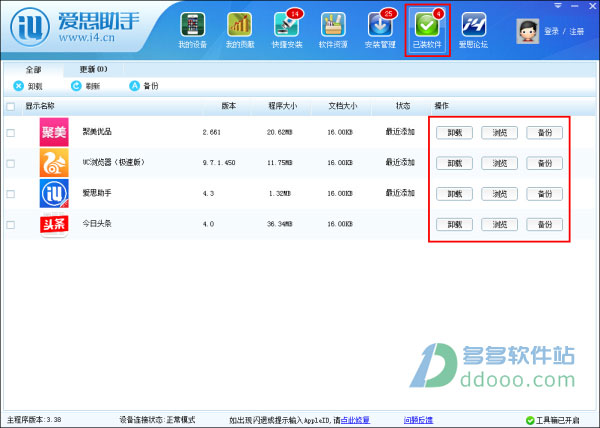This screenshot has width=600, height=428.
Task: Click the UC浏览器 orange squirrel icon
Action: pos(54,163)
